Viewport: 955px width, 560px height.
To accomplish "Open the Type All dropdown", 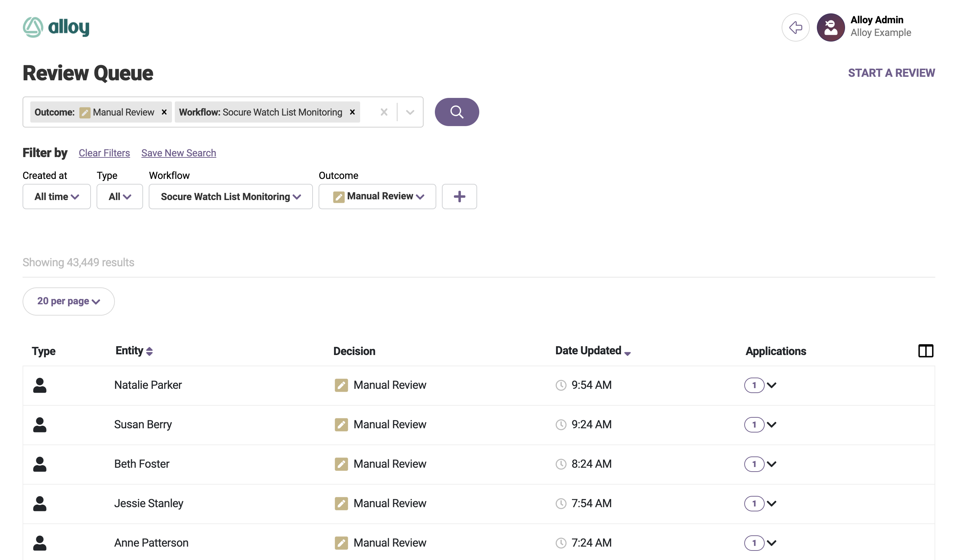I will 120,197.
